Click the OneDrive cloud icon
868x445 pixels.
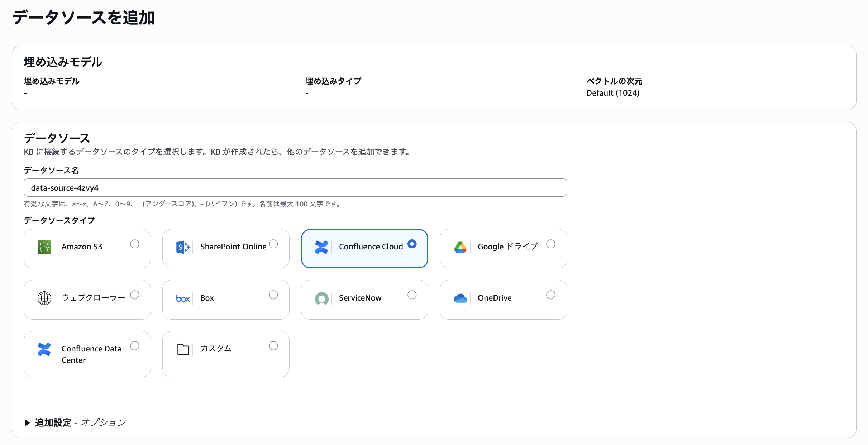[x=460, y=298]
